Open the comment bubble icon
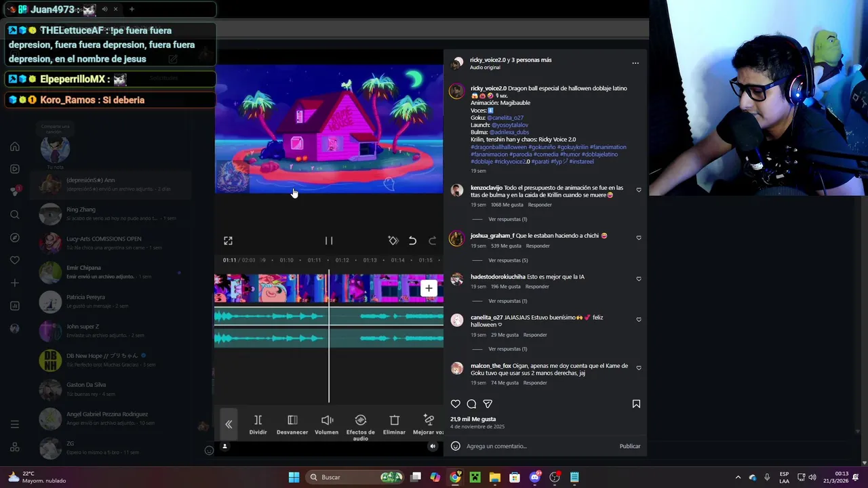This screenshot has width=868, height=488. point(471,404)
